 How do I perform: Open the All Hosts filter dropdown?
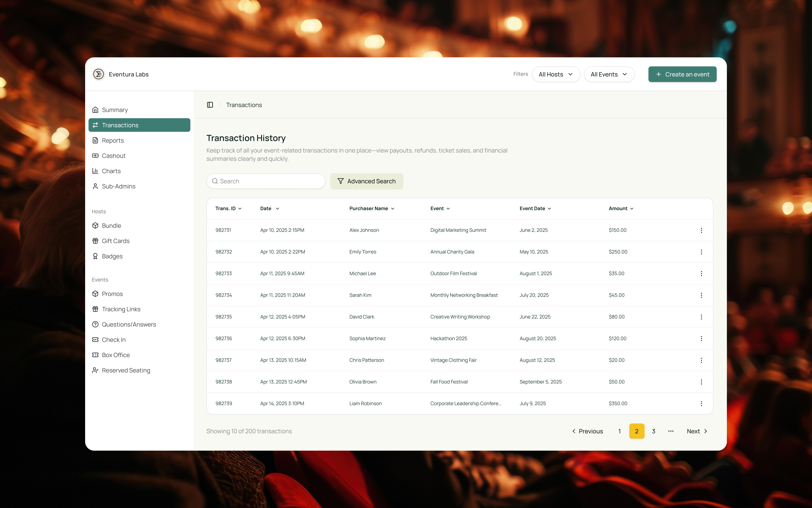[x=556, y=74]
